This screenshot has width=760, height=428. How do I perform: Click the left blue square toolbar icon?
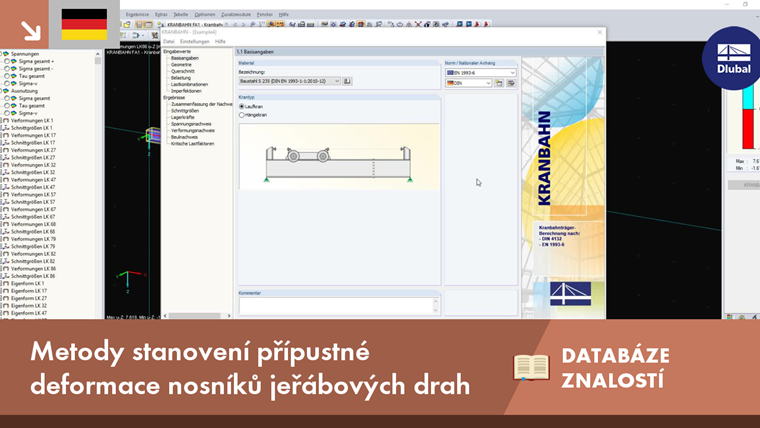(459, 24)
